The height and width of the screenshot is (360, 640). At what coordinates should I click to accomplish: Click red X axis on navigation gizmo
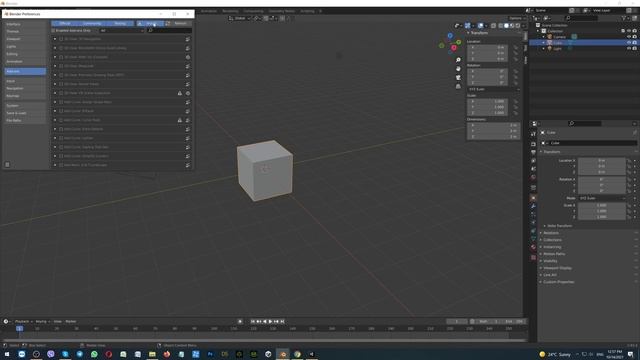[453, 48]
